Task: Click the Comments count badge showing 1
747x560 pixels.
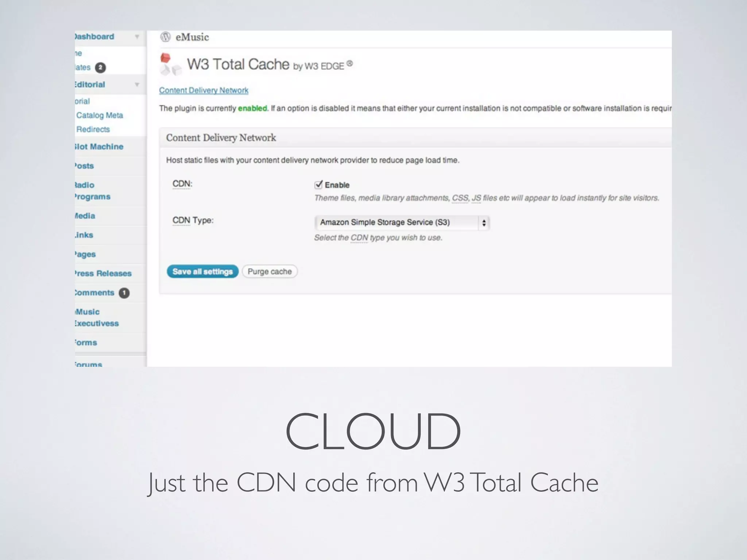Action: (124, 293)
